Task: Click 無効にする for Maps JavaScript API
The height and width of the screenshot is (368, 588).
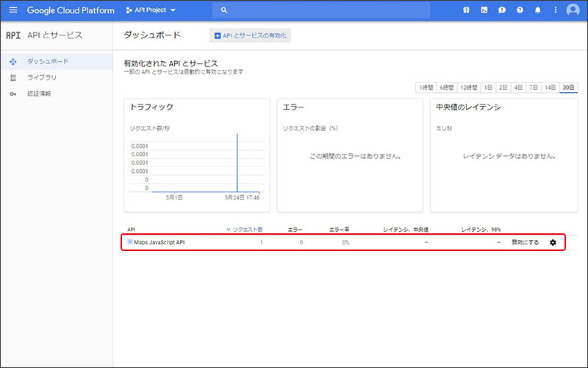Action: (x=525, y=243)
